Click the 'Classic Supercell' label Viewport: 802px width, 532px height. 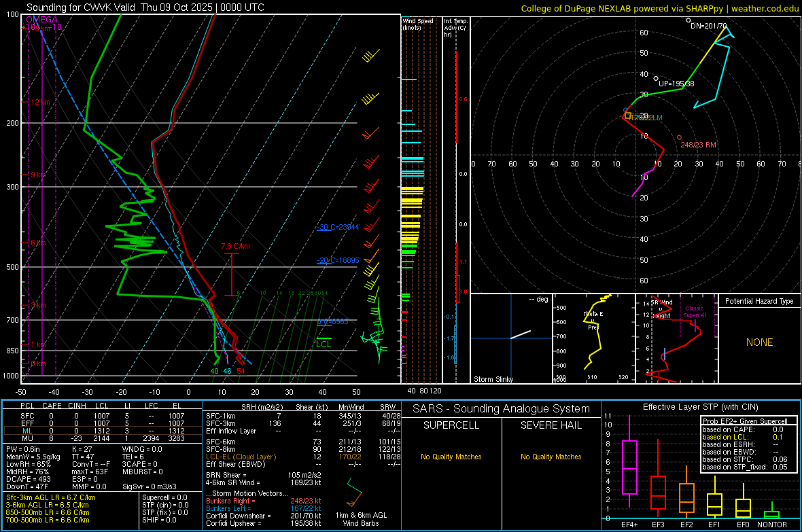pyautogui.click(x=694, y=312)
